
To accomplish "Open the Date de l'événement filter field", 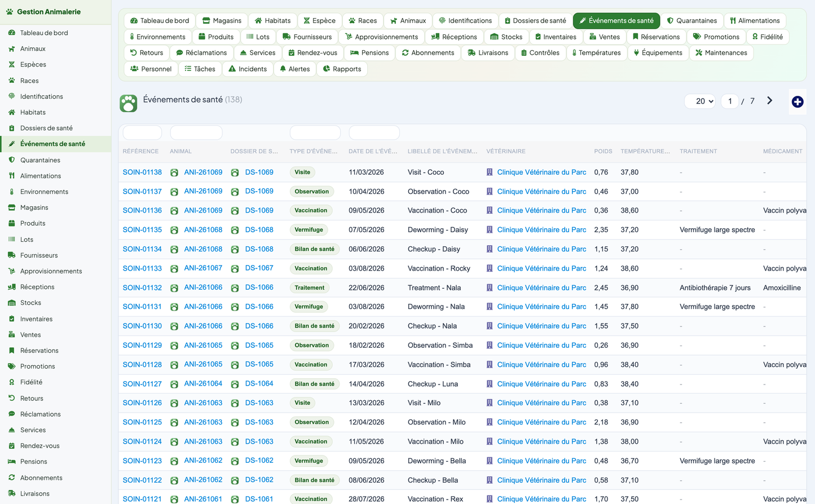I will point(374,132).
